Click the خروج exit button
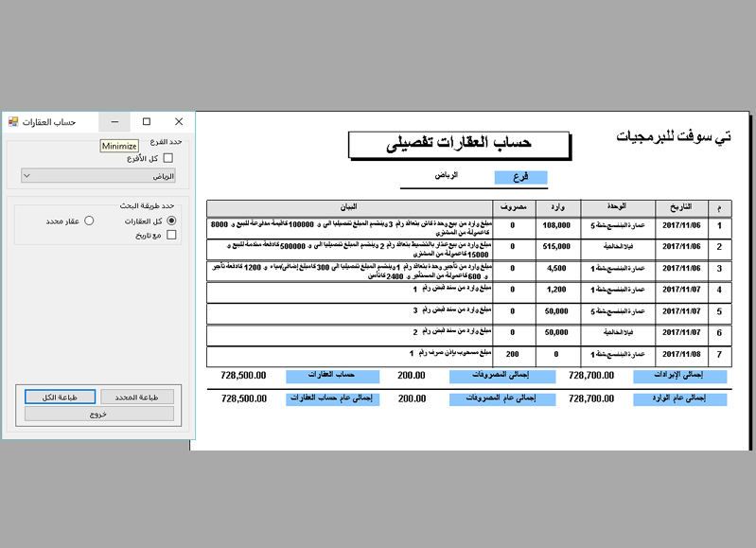756x548 pixels. (x=98, y=414)
